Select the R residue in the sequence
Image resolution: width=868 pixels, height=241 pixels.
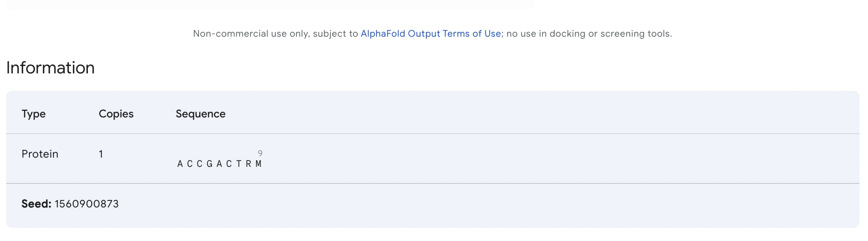point(249,164)
